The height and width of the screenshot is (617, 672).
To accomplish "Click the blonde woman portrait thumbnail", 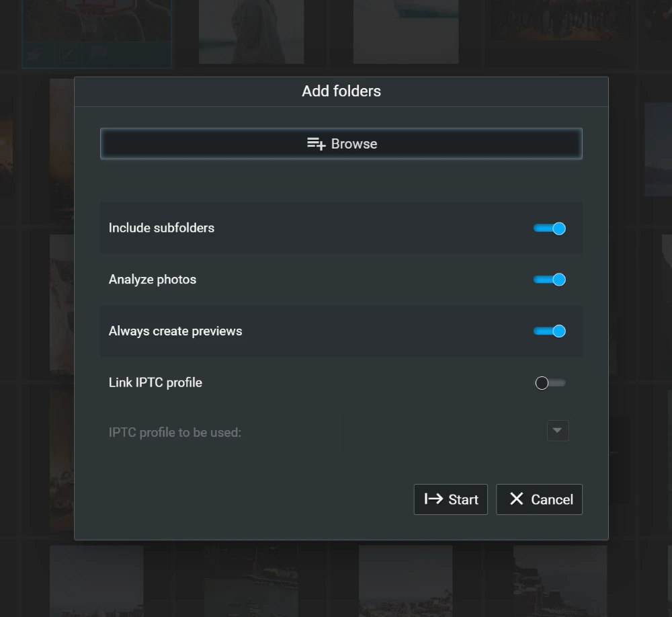I will pos(251,30).
